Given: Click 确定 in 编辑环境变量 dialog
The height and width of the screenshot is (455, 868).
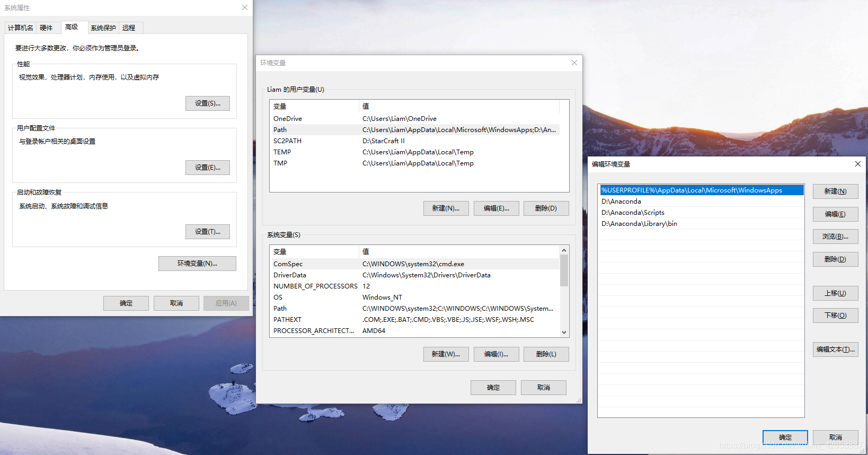Looking at the screenshot, I should 785,437.
